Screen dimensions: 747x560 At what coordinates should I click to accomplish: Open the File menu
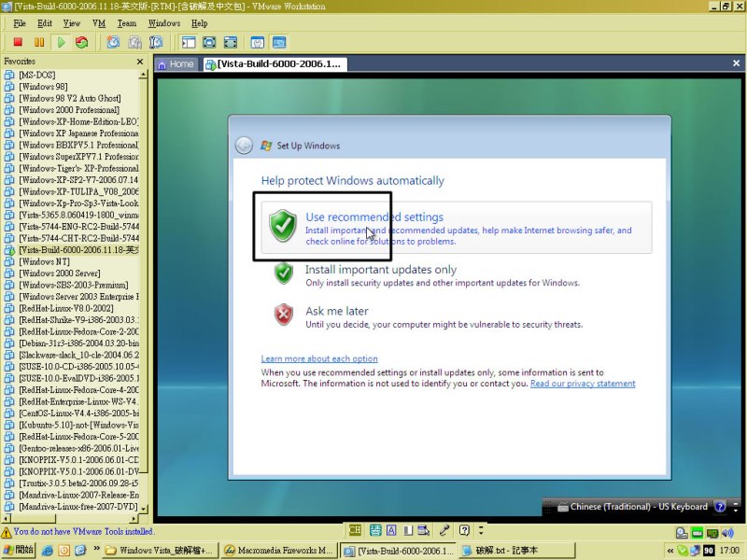pos(20,23)
